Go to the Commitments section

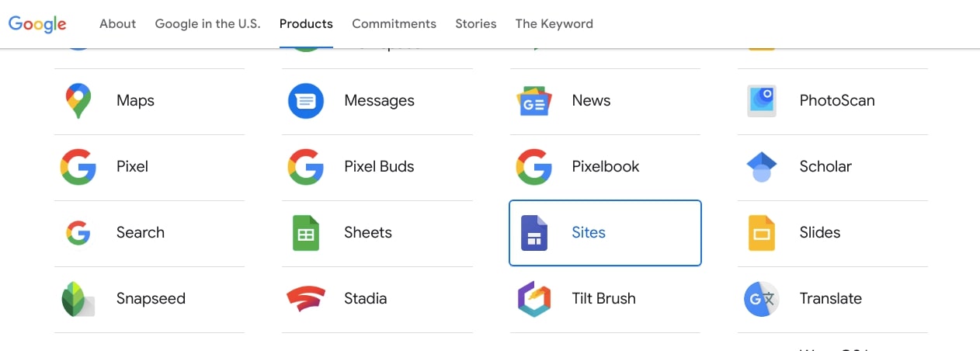pyautogui.click(x=394, y=24)
